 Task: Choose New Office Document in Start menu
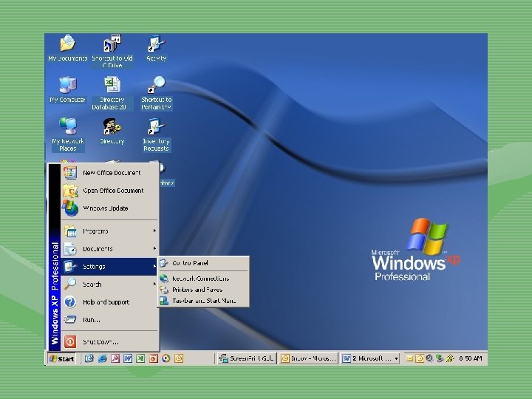coord(110,173)
